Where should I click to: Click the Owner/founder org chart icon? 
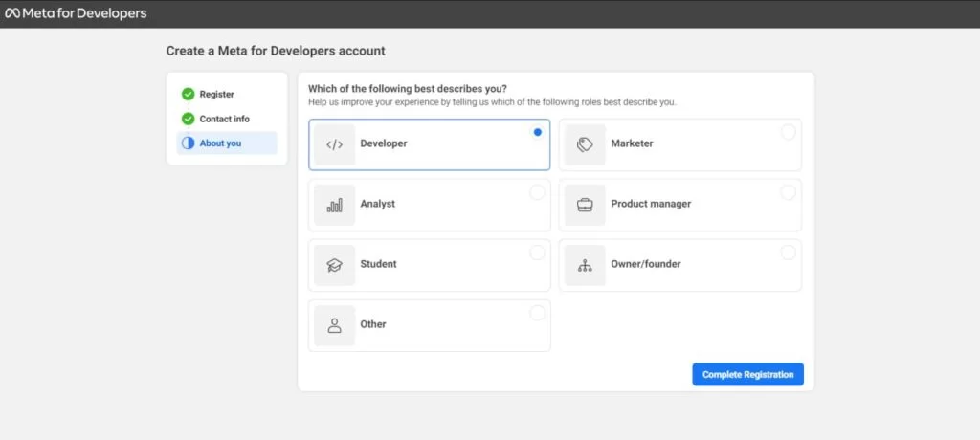click(x=585, y=265)
